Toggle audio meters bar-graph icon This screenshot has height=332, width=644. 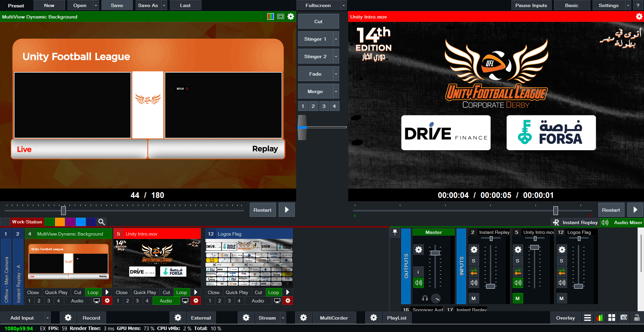pyautogui.click(x=600, y=318)
